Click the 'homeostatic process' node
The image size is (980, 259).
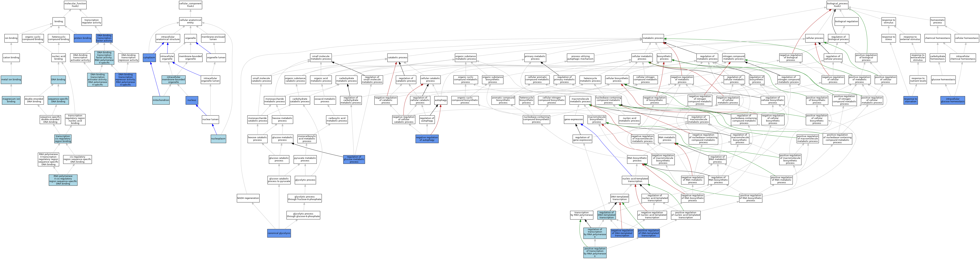click(x=937, y=21)
